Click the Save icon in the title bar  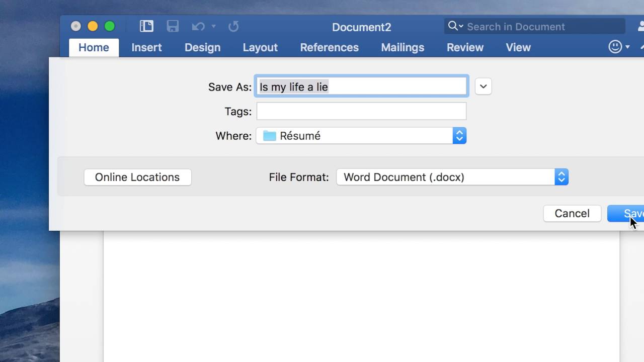(x=173, y=27)
